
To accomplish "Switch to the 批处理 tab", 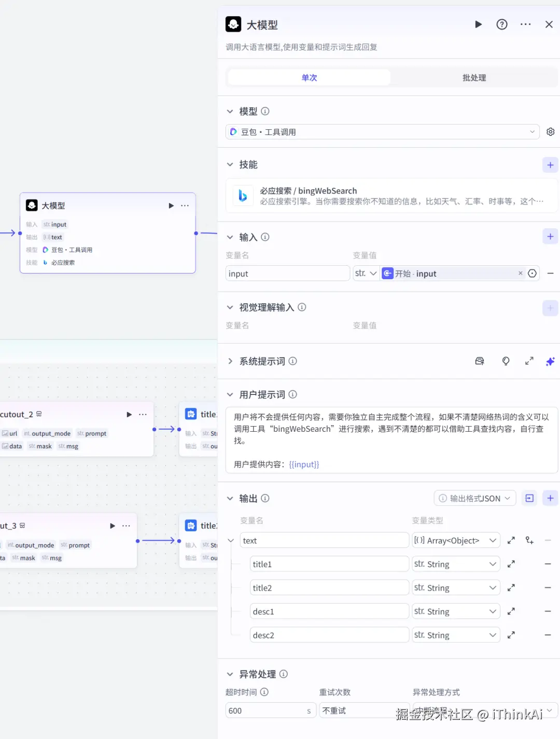I will [473, 77].
